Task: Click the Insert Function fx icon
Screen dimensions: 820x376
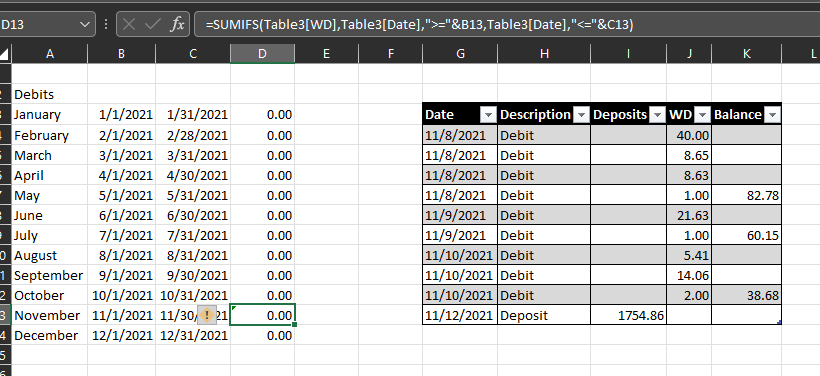Action: (177, 24)
